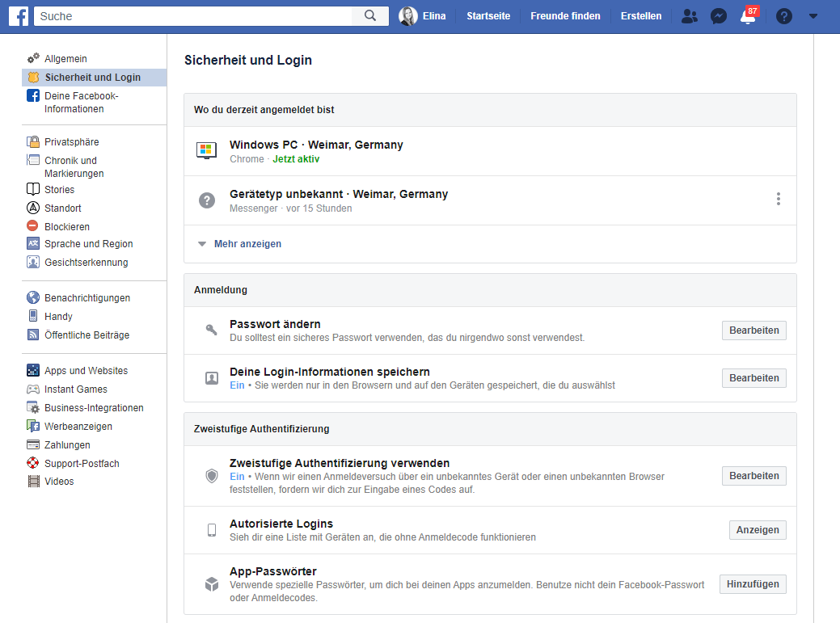Click the Passwort ändern key icon

click(212, 330)
